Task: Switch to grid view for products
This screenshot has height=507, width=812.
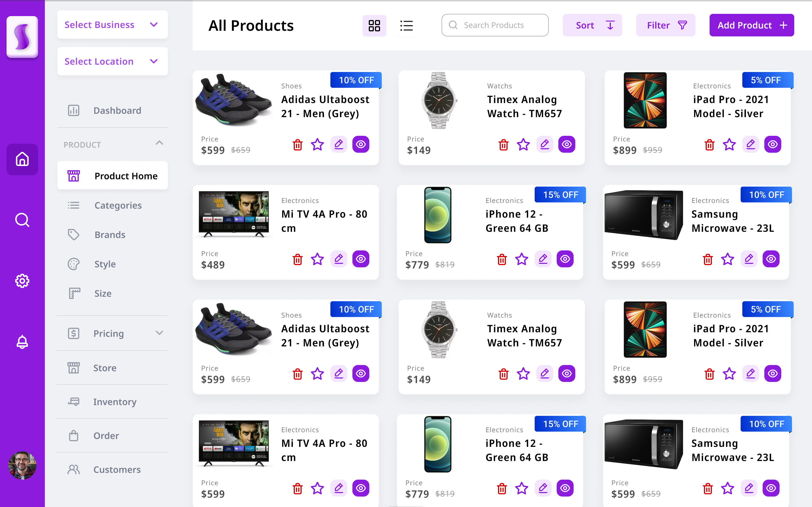Action: 374,25
